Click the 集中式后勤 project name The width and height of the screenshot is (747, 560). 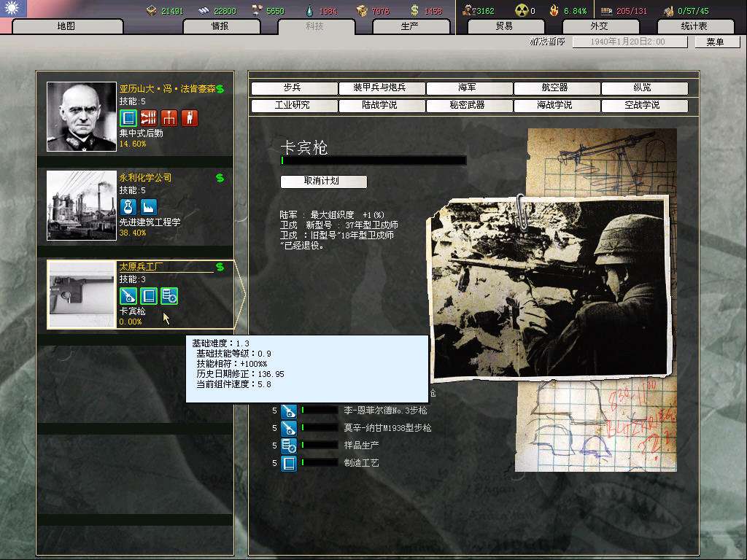pos(141,134)
